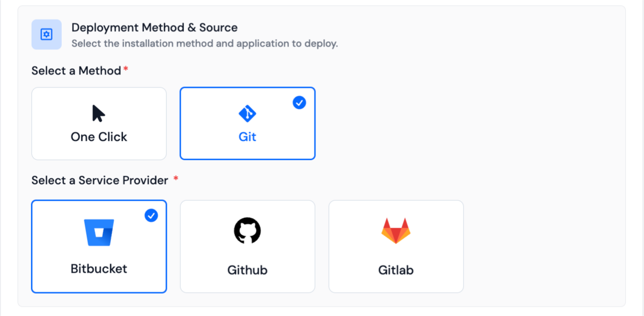Click the deployment settings gear icon
This screenshot has height=316, width=644.
(x=46, y=34)
